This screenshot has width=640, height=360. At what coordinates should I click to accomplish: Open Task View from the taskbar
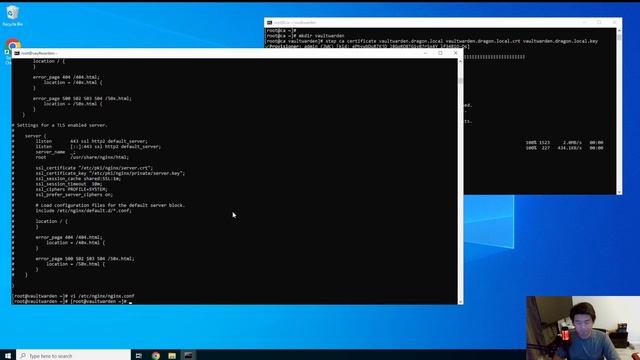139,356
